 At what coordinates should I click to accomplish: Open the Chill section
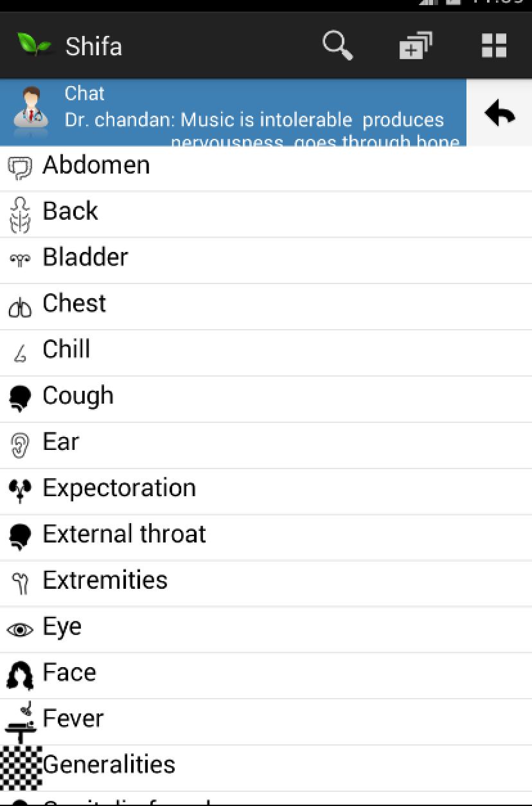point(66,350)
